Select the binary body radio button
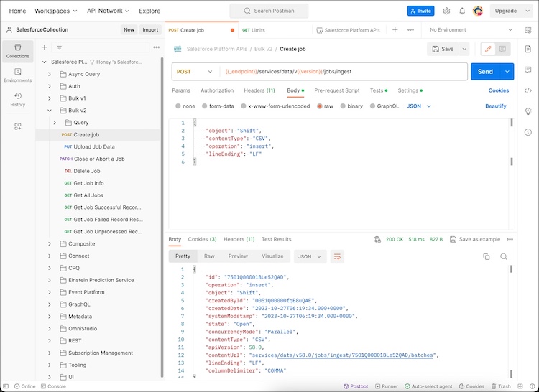 click(x=343, y=106)
